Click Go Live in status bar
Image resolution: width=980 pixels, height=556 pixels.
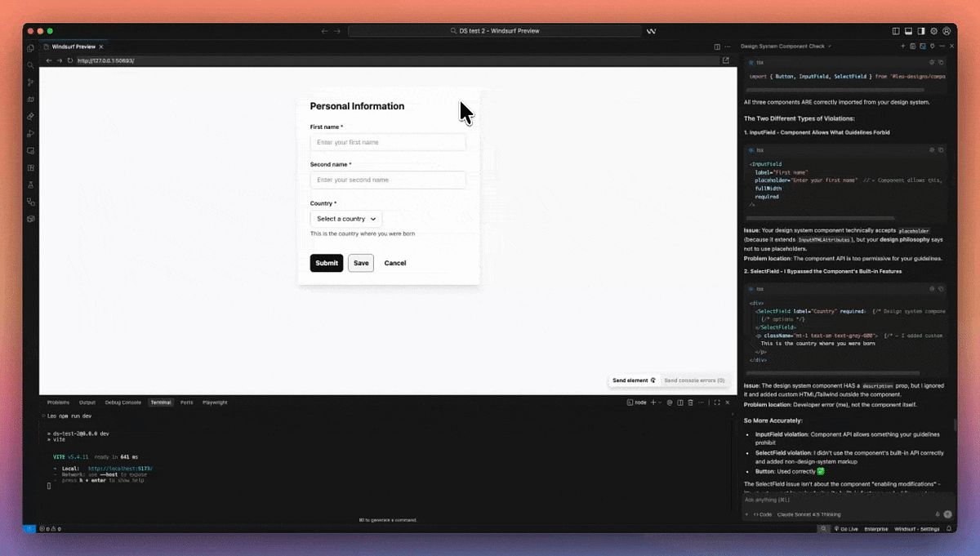846,529
